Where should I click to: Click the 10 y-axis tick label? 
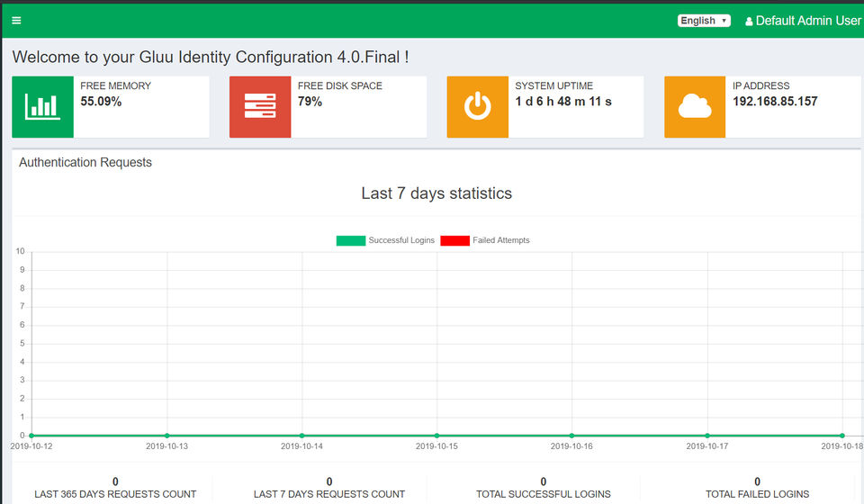pyautogui.click(x=21, y=251)
